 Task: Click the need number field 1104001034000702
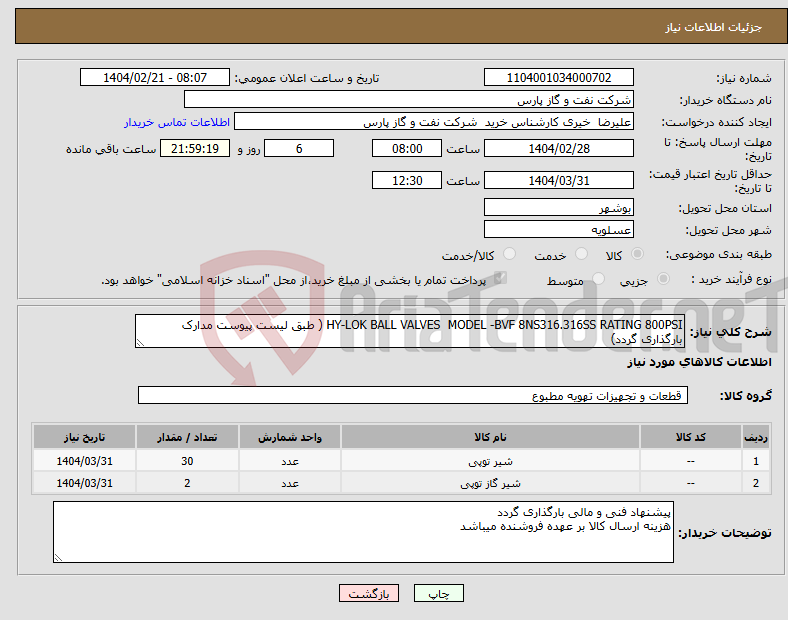[x=558, y=78]
